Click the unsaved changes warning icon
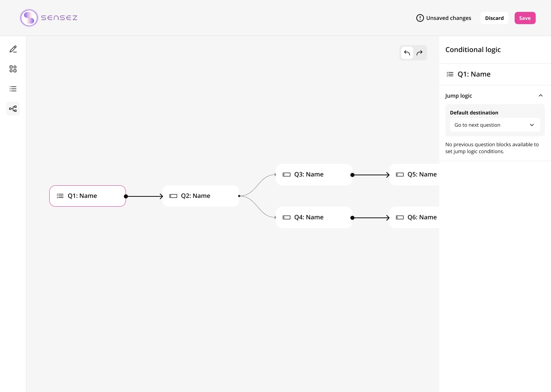 420,18
